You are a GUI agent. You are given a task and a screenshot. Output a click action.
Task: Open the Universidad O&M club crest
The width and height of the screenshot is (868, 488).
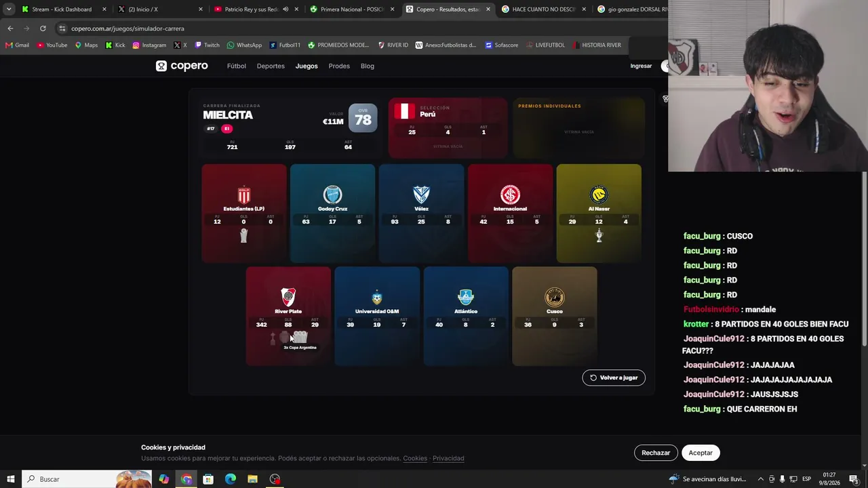click(377, 298)
